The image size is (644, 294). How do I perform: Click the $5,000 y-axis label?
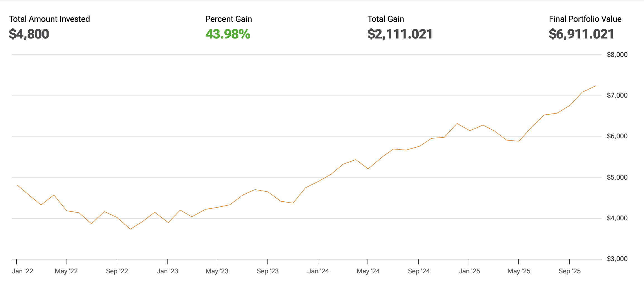pos(617,177)
